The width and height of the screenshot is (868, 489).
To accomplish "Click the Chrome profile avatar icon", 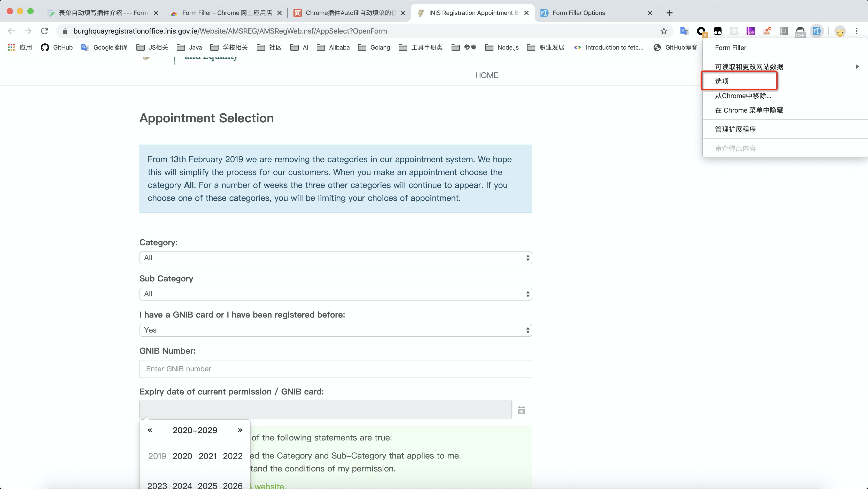I will point(840,31).
